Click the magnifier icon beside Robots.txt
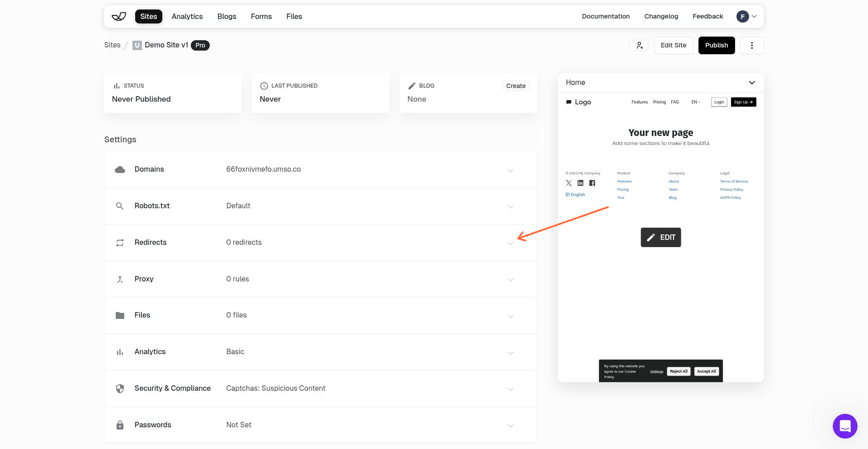The height and width of the screenshot is (449, 868). [x=120, y=206]
